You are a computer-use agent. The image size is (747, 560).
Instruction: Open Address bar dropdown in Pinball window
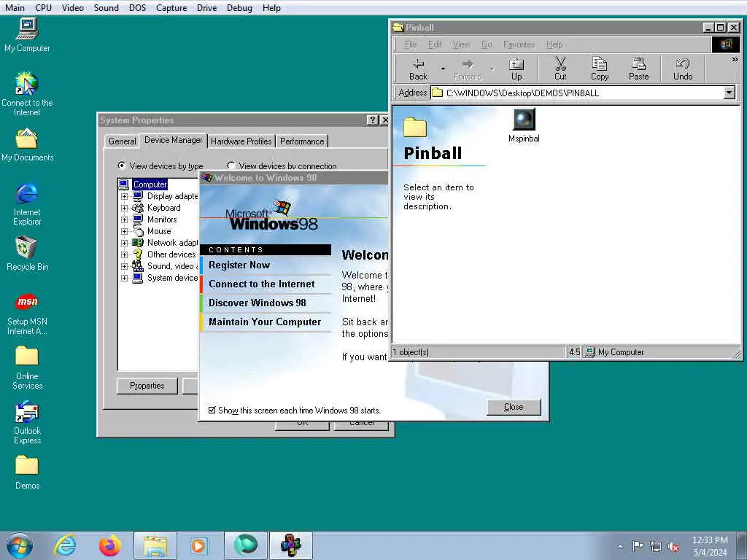(x=729, y=93)
